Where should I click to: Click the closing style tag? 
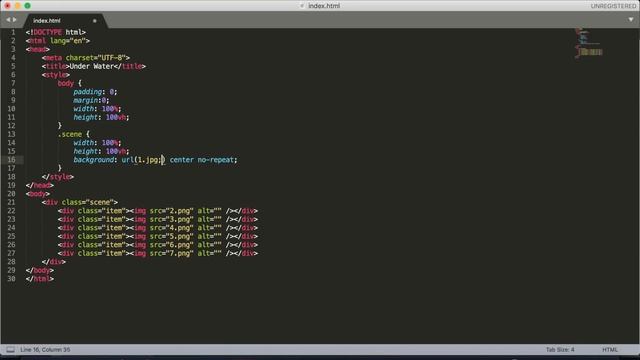(58, 177)
